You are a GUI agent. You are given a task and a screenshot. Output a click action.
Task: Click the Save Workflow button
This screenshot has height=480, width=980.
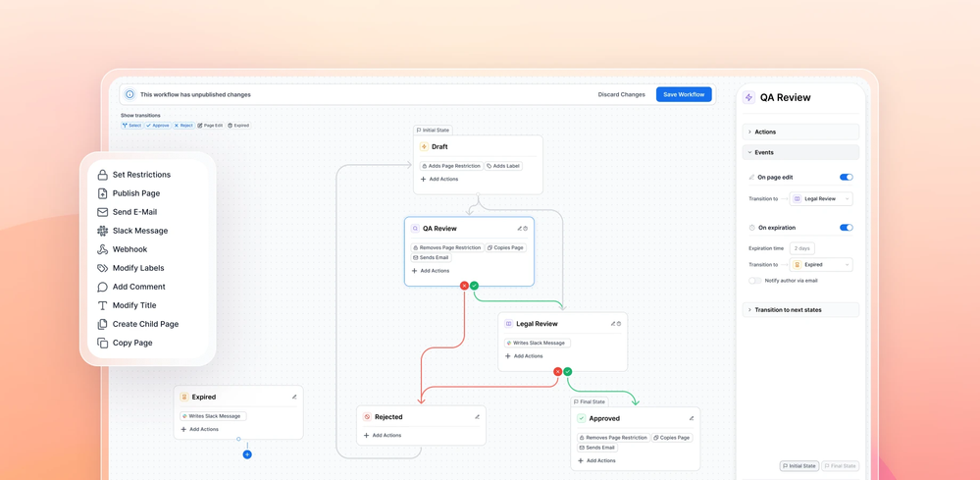tap(684, 94)
